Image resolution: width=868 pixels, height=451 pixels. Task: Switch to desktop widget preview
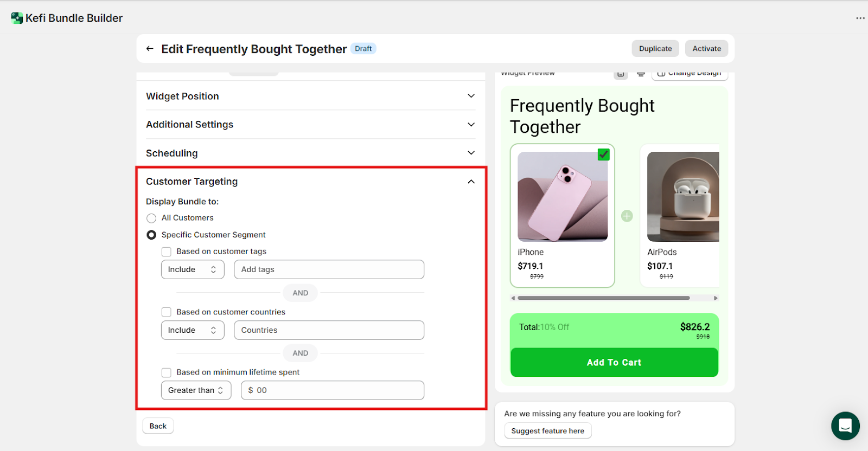pyautogui.click(x=641, y=74)
